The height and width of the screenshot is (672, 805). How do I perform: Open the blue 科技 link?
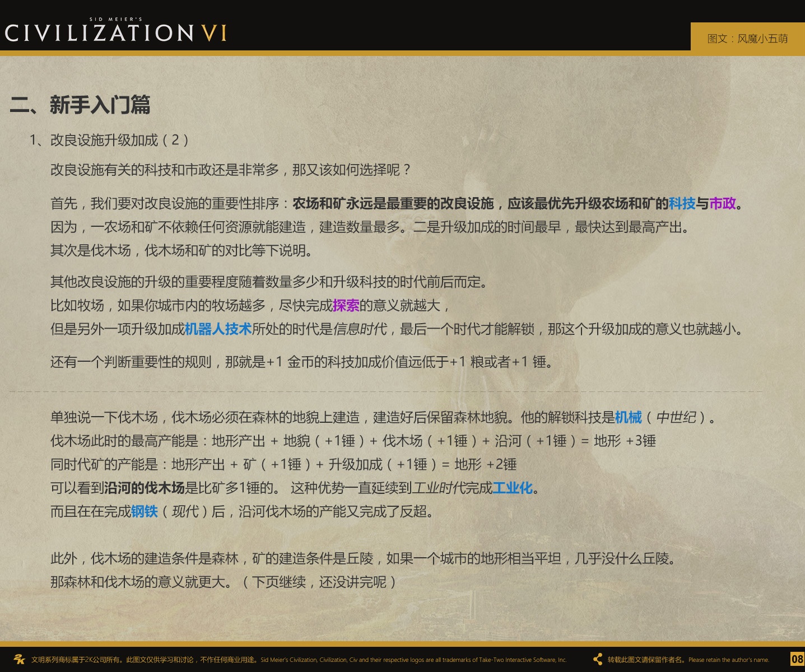[x=682, y=203]
